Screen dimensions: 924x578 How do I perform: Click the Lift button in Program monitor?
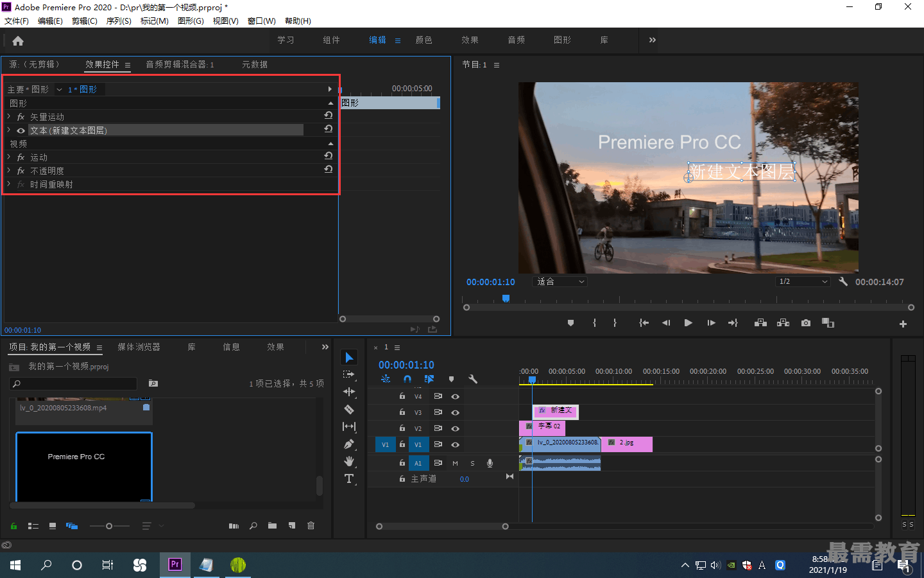[x=760, y=323]
